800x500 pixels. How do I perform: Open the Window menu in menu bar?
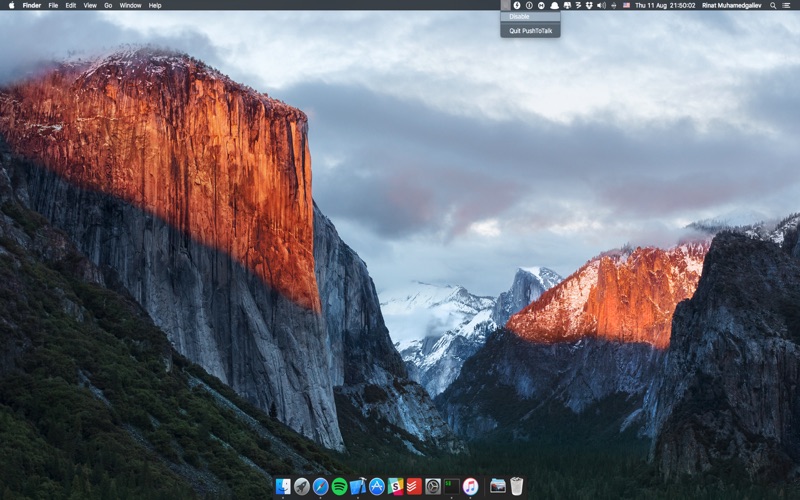click(130, 5)
